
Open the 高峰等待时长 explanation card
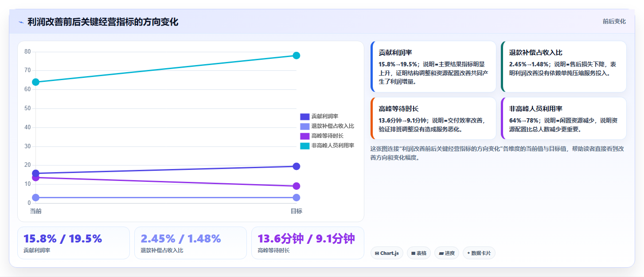tap(433, 119)
